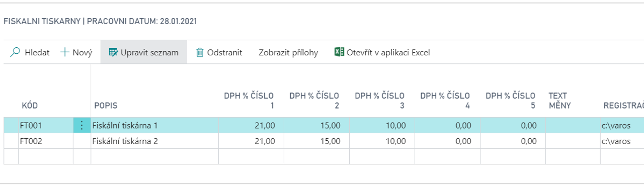Select the Fiskální tiskárna 2 description cell
This screenshot has height=195, width=644.
[x=154, y=141]
